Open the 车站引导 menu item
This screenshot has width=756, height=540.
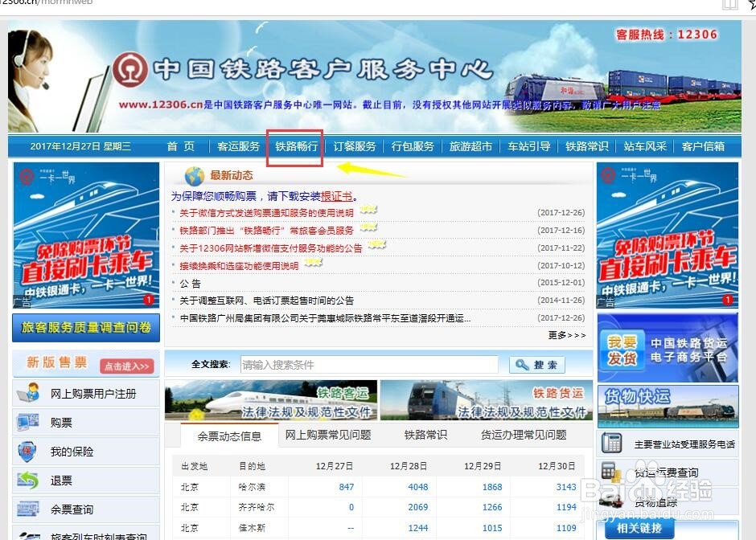(x=529, y=146)
